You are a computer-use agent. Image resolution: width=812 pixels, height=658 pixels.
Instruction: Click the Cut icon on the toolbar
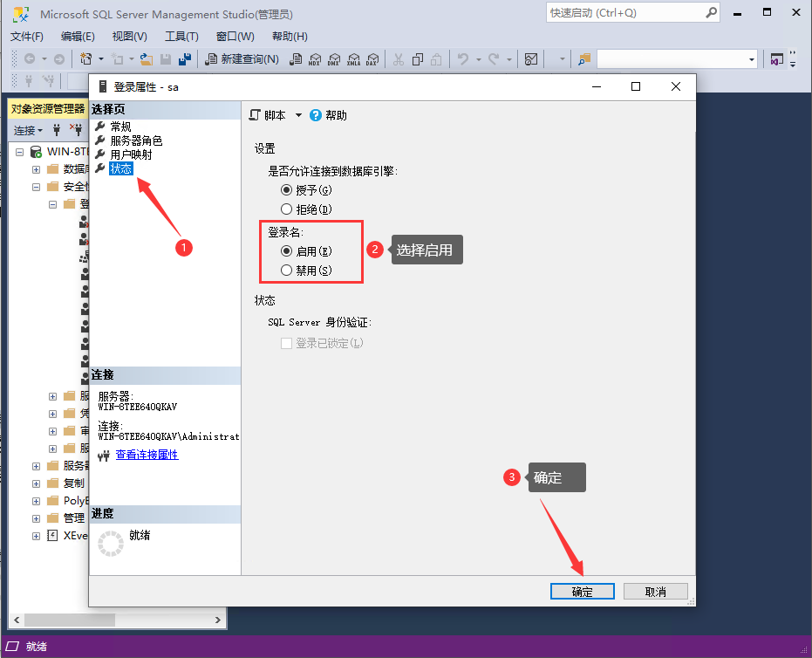399,59
